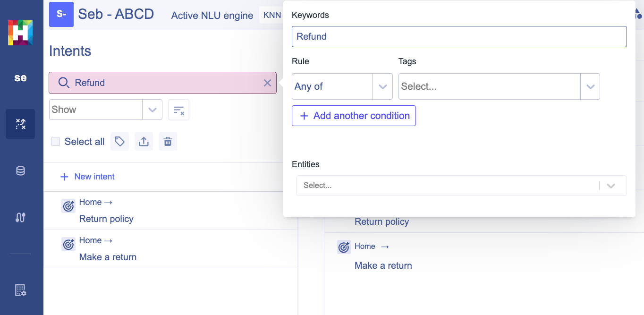Viewport: 644px width, 315px height.
Task: Select the 'se' workspace avatar in sidebar
Action: pyautogui.click(x=20, y=77)
